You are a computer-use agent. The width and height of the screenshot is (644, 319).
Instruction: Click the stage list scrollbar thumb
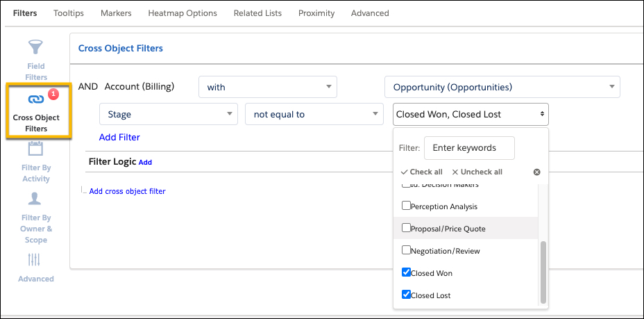point(543,271)
